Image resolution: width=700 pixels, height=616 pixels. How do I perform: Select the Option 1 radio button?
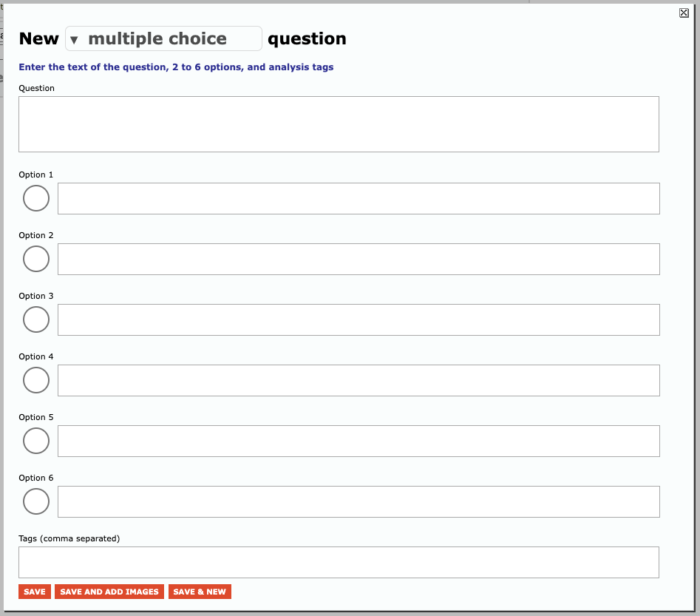pos(36,198)
